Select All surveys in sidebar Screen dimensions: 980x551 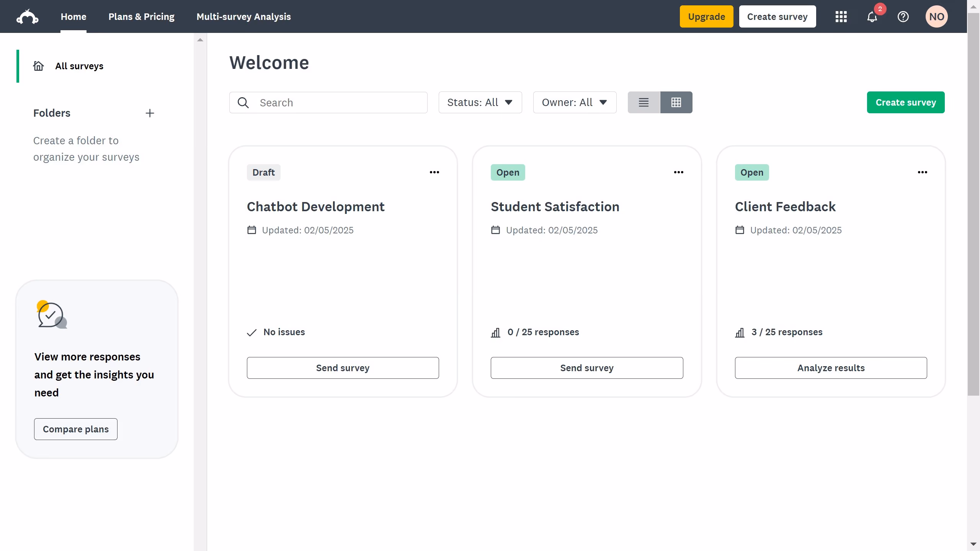point(79,66)
